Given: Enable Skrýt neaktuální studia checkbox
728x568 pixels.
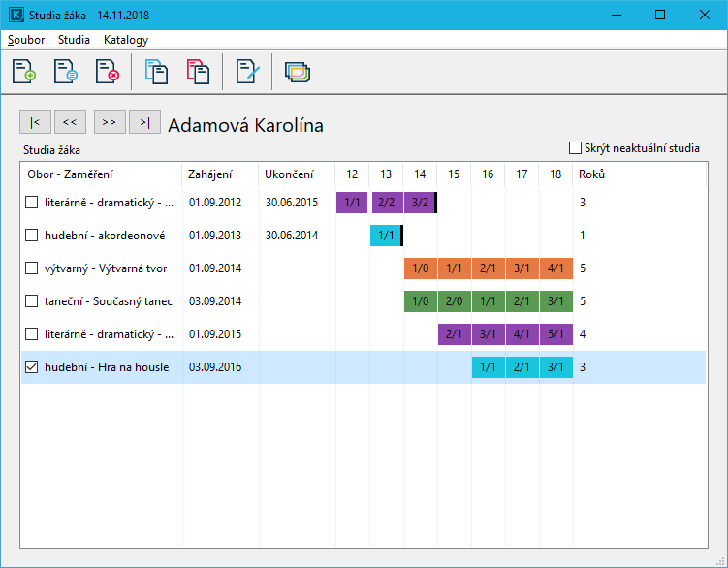Looking at the screenshot, I should tap(576, 148).
